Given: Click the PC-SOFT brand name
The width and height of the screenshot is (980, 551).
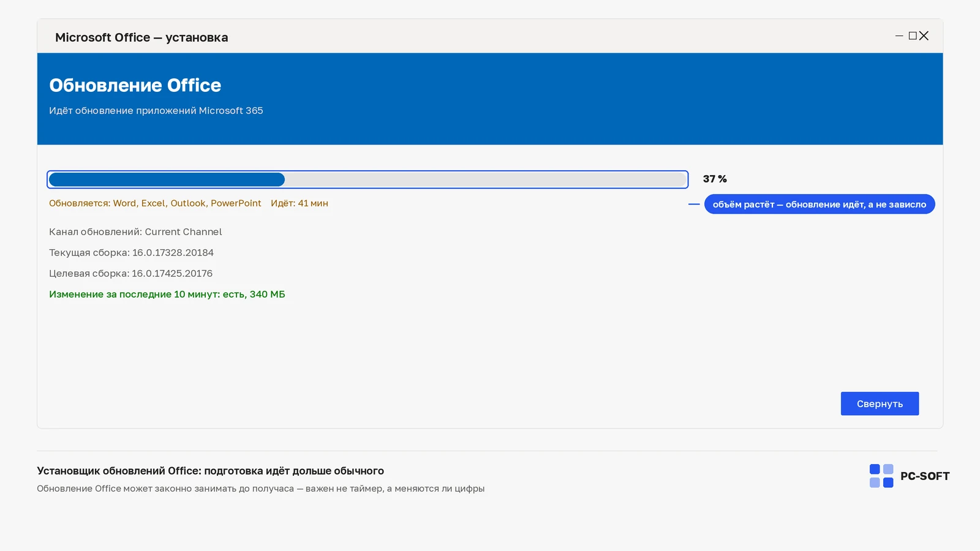Looking at the screenshot, I should pyautogui.click(x=925, y=476).
